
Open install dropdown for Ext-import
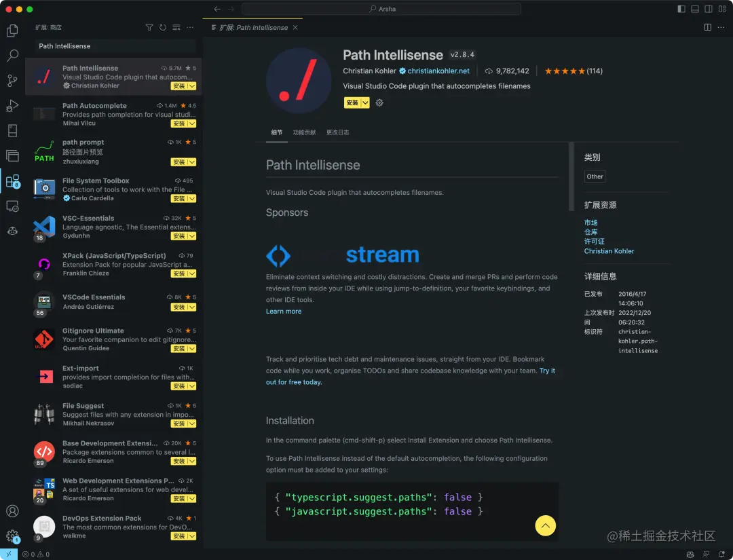point(191,386)
